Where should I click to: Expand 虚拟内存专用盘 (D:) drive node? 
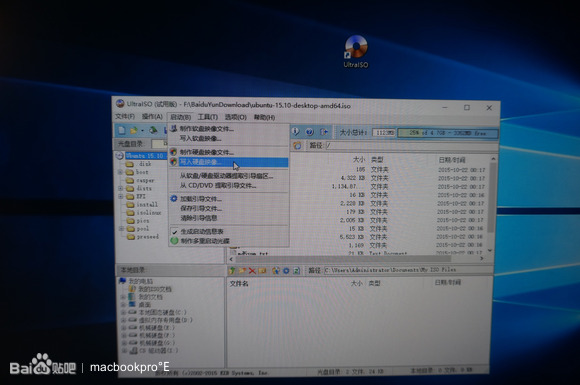(124, 320)
